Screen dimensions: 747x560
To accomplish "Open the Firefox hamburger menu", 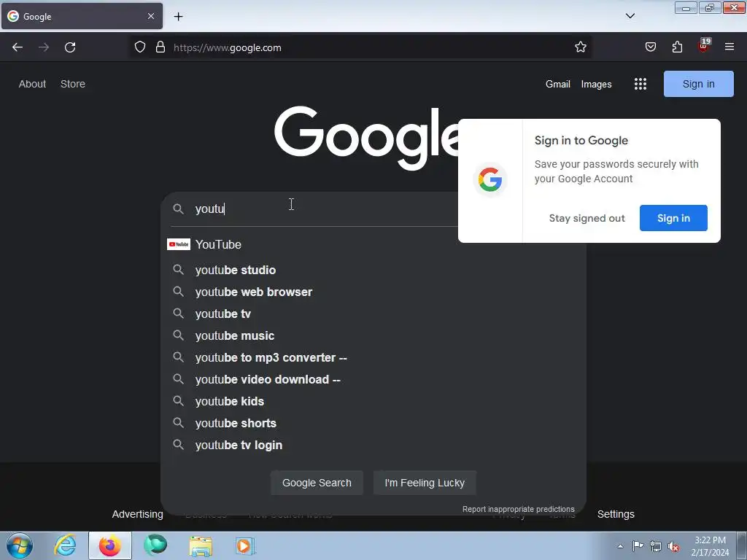I will coord(729,47).
